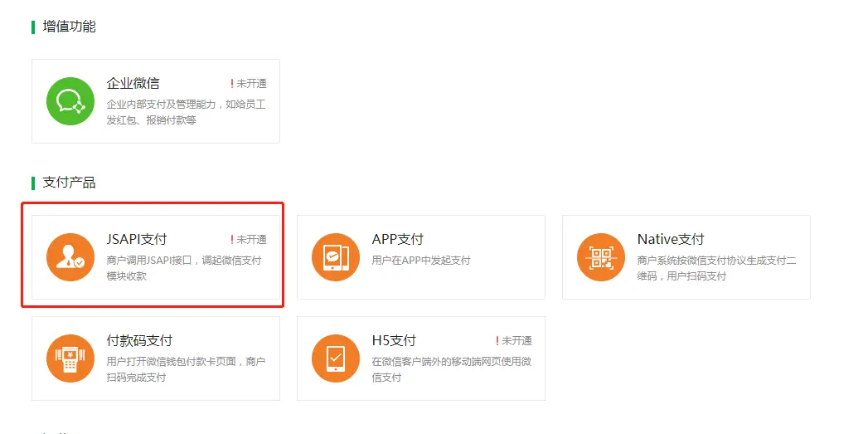Click description 用户在APP中发起支付
868x434 pixels.
pos(421,261)
